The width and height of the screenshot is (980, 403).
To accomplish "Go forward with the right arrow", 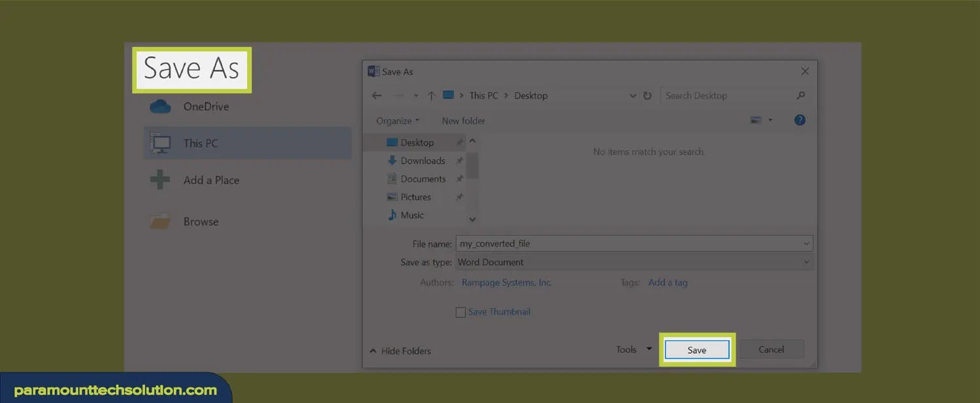I will 399,95.
